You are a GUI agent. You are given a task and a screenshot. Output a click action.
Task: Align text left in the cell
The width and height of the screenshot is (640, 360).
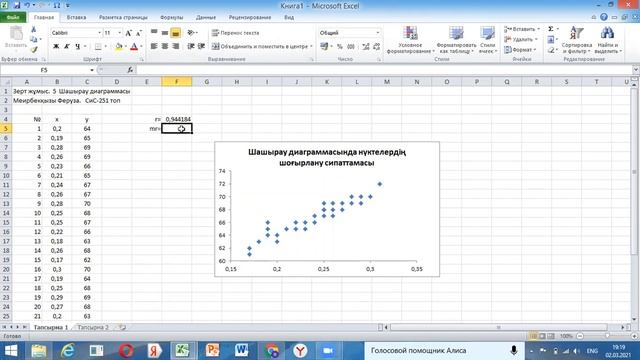pyautogui.click(x=154, y=46)
